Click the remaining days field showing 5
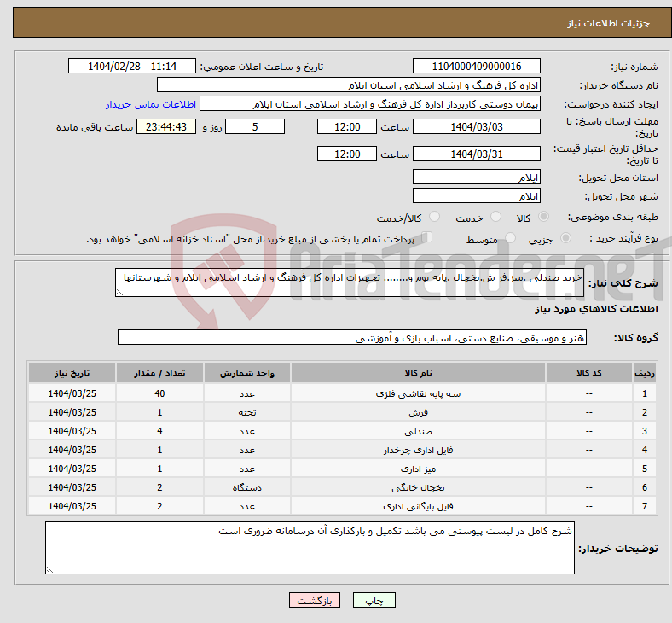Screen dimensions: 672x623 coord(255,127)
